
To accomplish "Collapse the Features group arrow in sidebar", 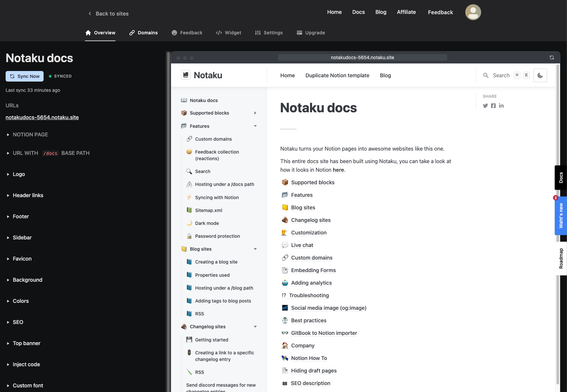I will click(x=255, y=126).
